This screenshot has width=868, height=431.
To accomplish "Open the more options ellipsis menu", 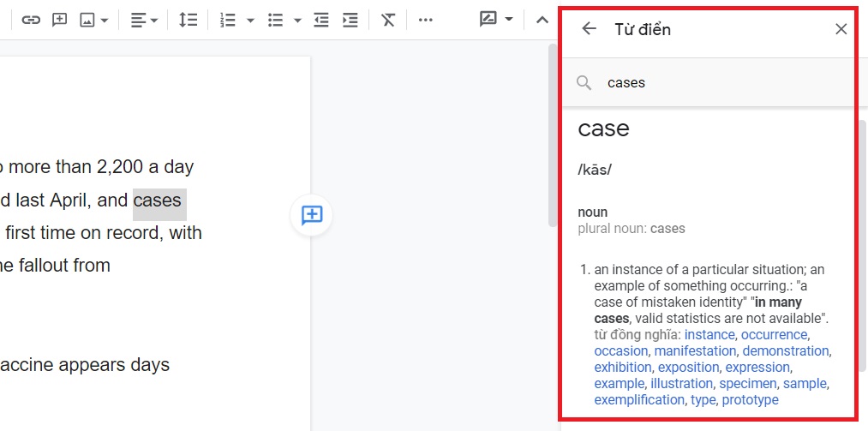I will 425,20.
